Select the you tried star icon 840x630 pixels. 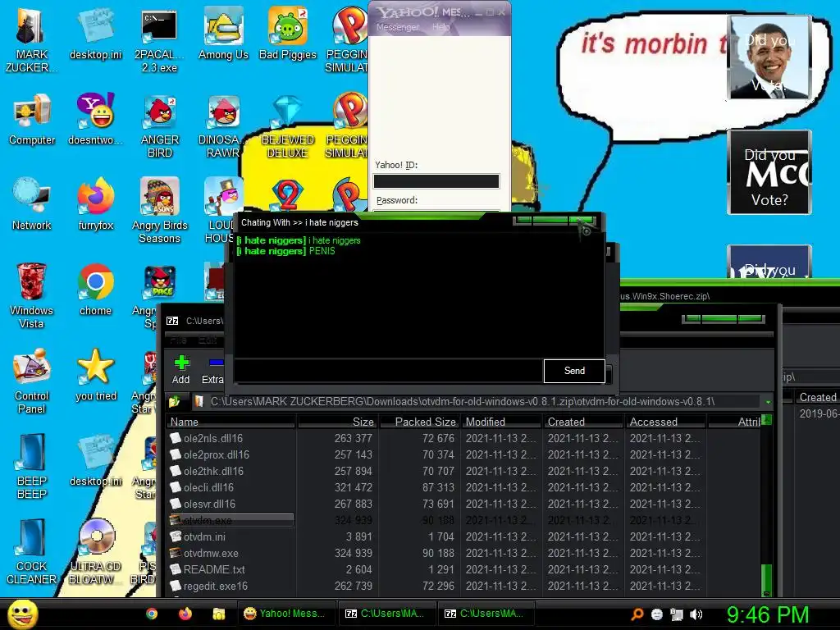95,374
